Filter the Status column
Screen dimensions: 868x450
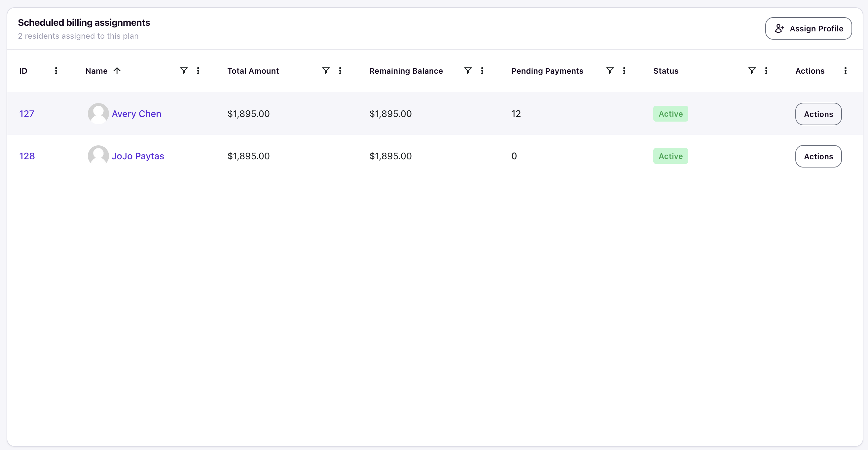pos(752,71)
